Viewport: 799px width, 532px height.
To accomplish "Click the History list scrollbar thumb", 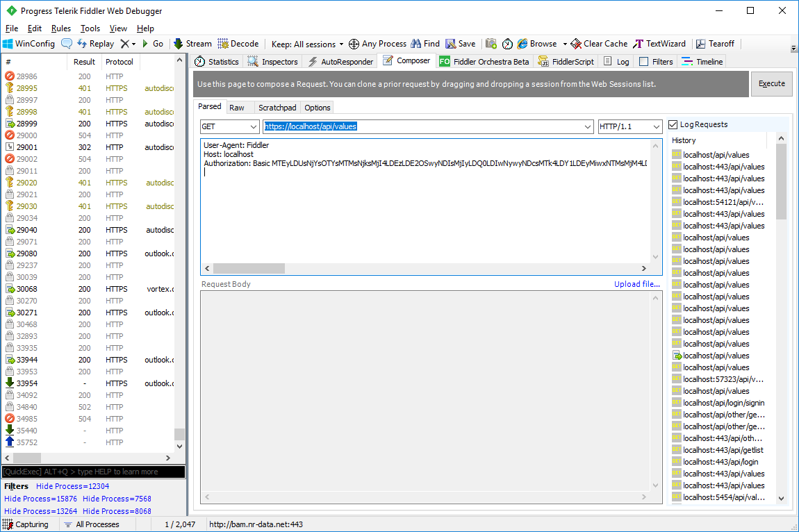I will (781, 181).
